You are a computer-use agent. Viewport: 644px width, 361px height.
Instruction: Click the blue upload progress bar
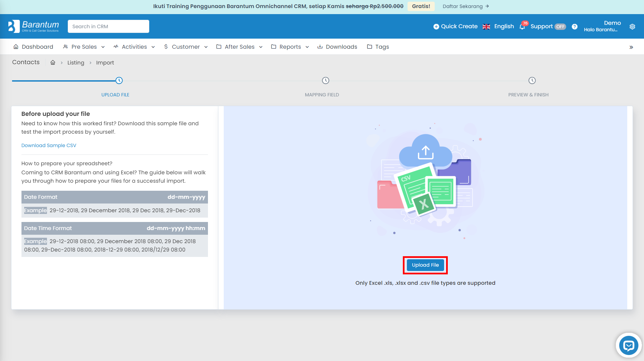tap(64, 81)
